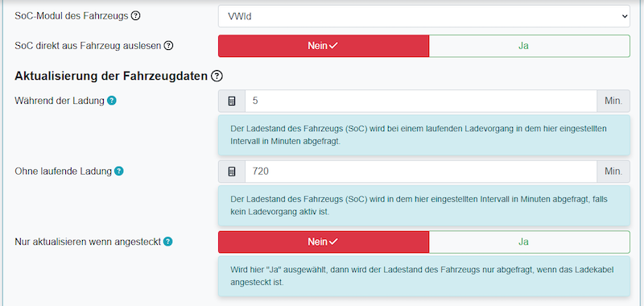Open help icon beside SoC direkt aus Fahrzeug auslesen

coord(168,46)
